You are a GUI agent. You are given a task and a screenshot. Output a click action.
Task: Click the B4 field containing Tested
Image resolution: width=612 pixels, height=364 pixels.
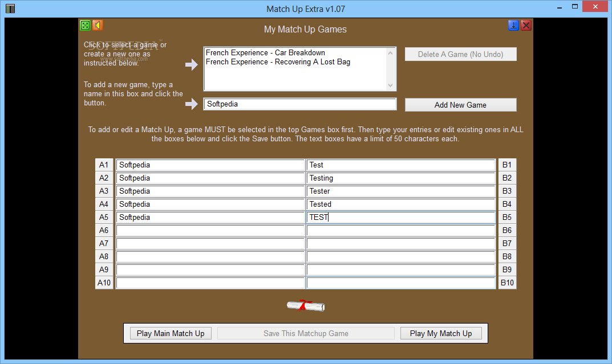click(401, 204)
